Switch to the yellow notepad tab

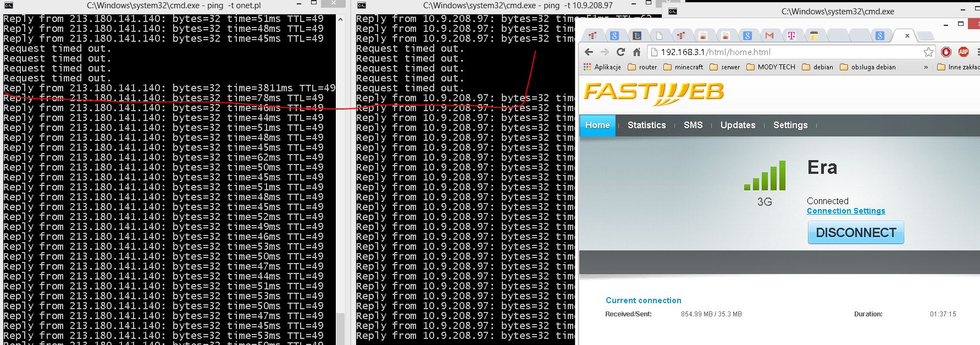pyautogui.click(x=814, y=36)
